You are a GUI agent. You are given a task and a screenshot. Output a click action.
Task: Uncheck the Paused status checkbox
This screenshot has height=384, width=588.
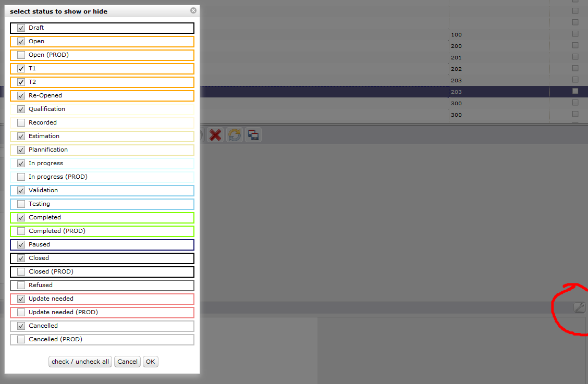[21, 245]
